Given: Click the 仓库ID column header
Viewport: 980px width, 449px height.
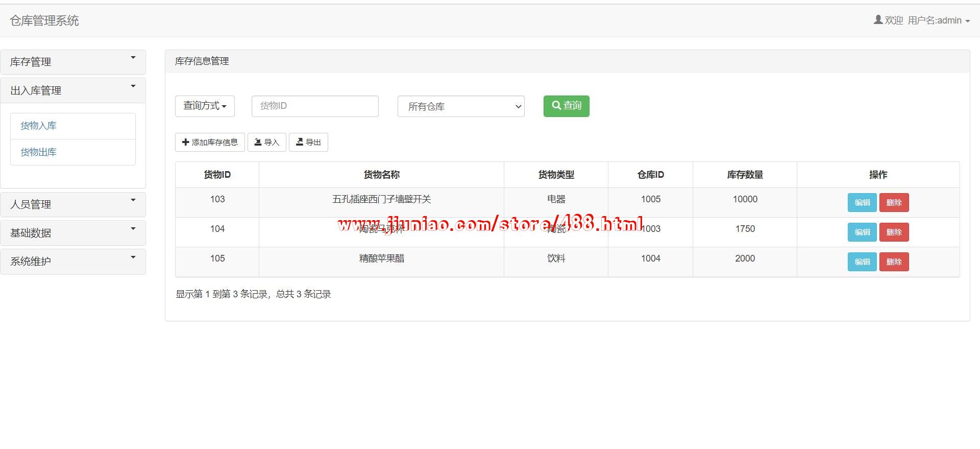Looking at the screenshot, I should tap(651, 175).
